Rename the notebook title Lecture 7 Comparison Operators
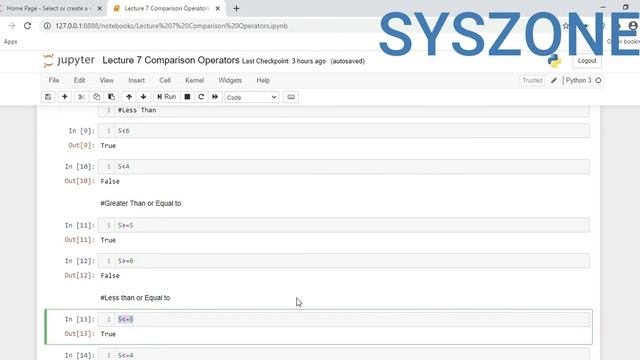Image resolution: width=640 pixels, height=360 pixels. coord(171,60)
